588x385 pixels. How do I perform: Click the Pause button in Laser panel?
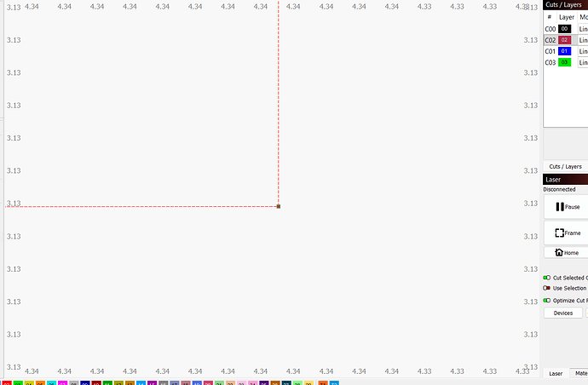click(566, 207)
